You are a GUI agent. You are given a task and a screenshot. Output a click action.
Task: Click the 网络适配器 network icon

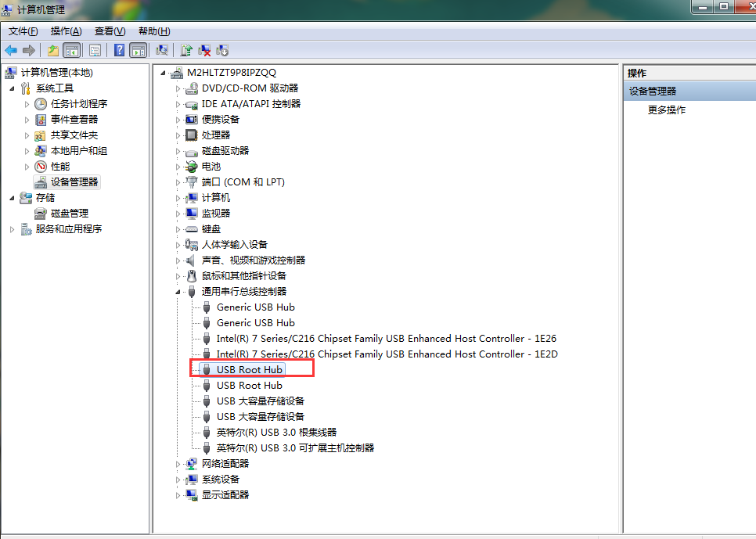click(192, 464)
